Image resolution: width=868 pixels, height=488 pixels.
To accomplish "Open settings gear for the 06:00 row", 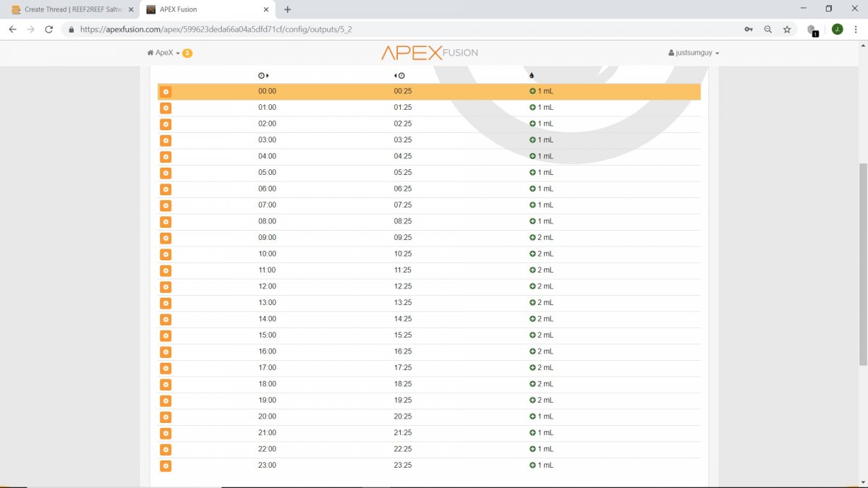I will 166,189.
